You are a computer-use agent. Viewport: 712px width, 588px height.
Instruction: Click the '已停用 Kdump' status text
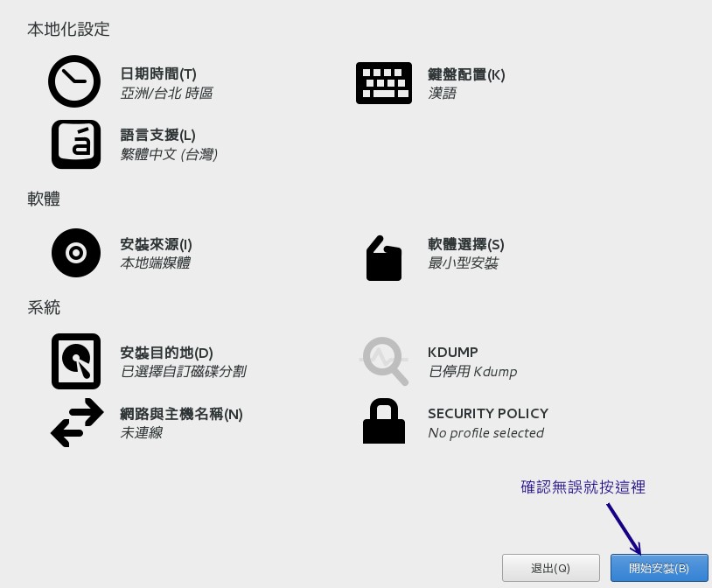[x=472, y=372]
